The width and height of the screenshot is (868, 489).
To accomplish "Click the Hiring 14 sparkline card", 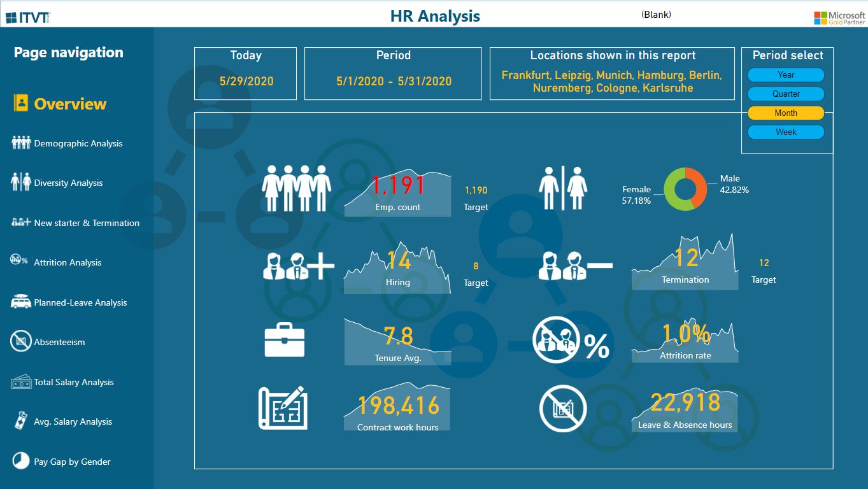I will click(397, 267).
